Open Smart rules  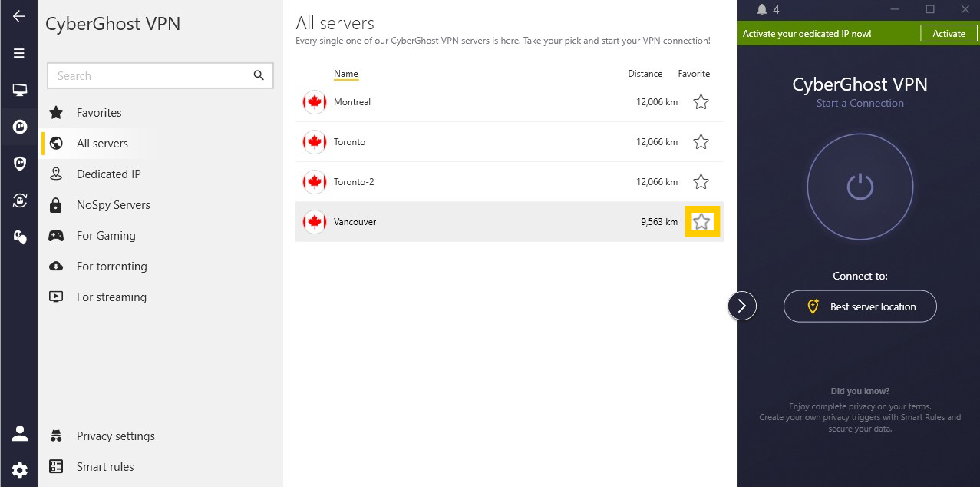pos(105,467)
